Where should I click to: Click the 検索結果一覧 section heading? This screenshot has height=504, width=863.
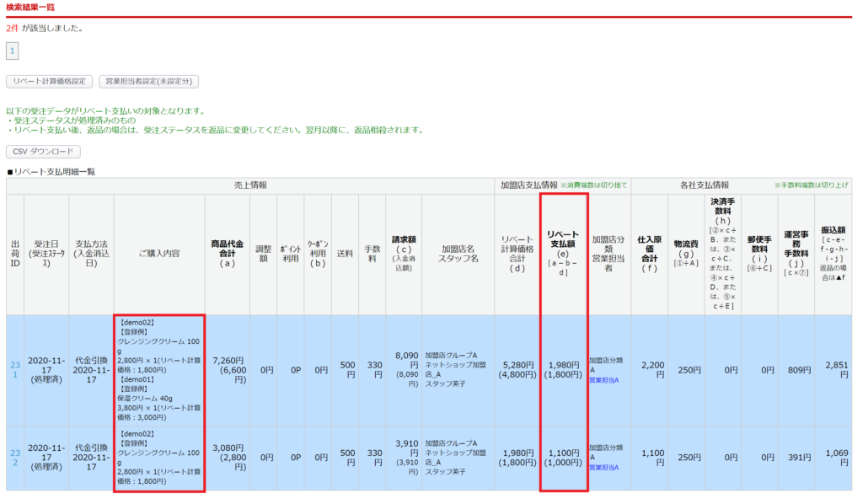pyautogui.click(x=30, y=8)
